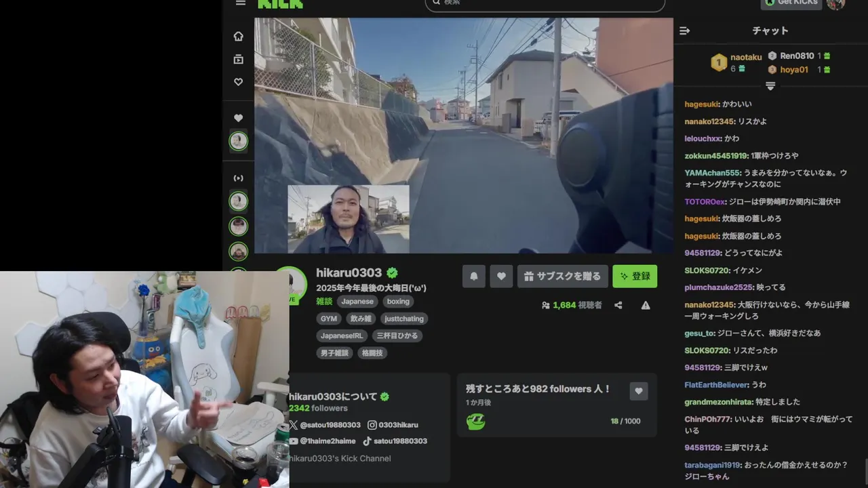Select the justtchating tag
This screenshot has width=868, height=488.
click(x=404, y=319)
